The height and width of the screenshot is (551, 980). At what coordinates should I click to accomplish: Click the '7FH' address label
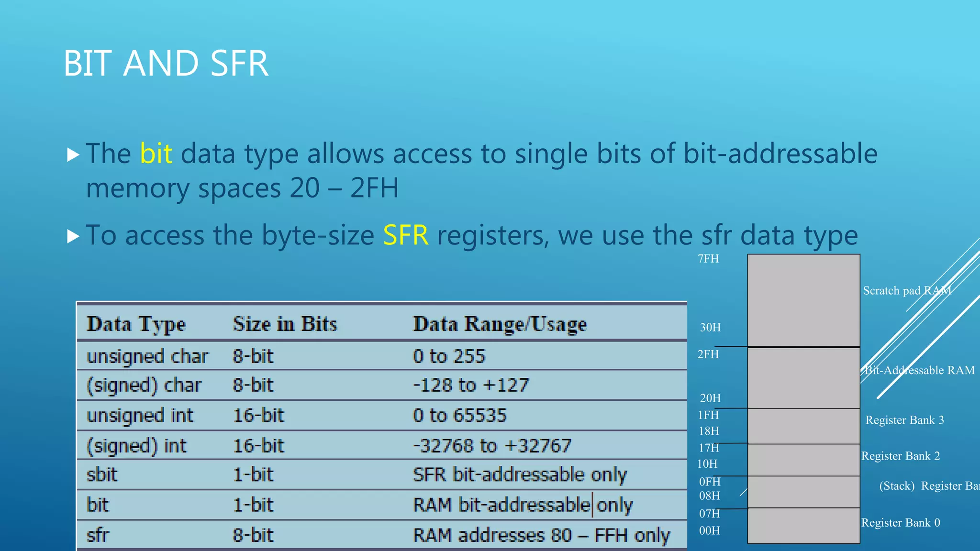point(708,259)
